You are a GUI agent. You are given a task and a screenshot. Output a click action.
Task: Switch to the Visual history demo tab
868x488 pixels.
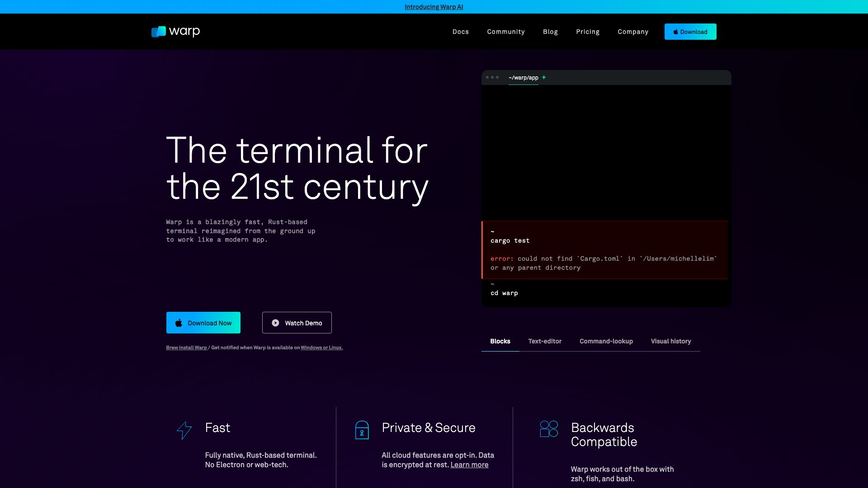(670, 341)
